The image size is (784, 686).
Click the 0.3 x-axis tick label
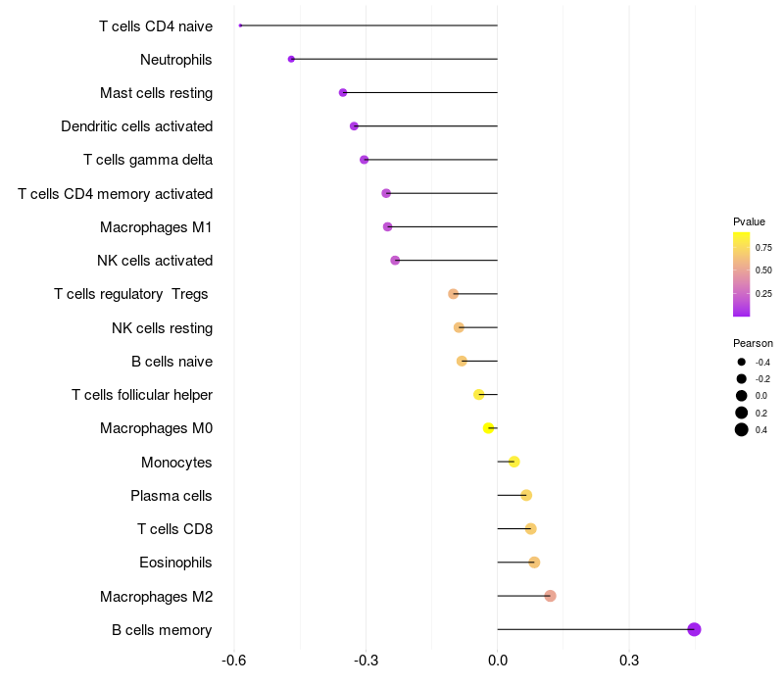click(629, 660)
